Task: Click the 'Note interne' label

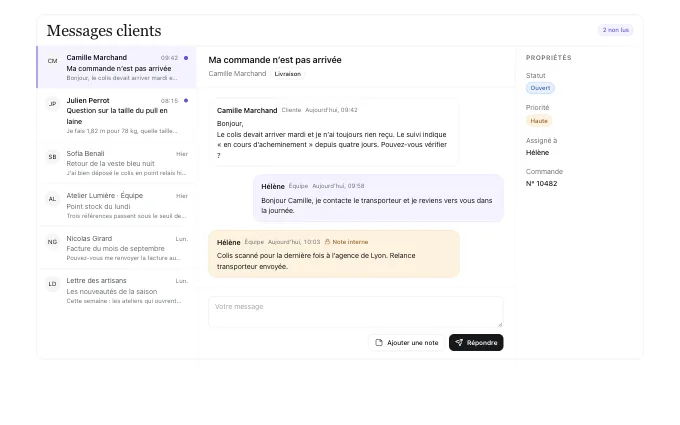Action: click(350, 242)
